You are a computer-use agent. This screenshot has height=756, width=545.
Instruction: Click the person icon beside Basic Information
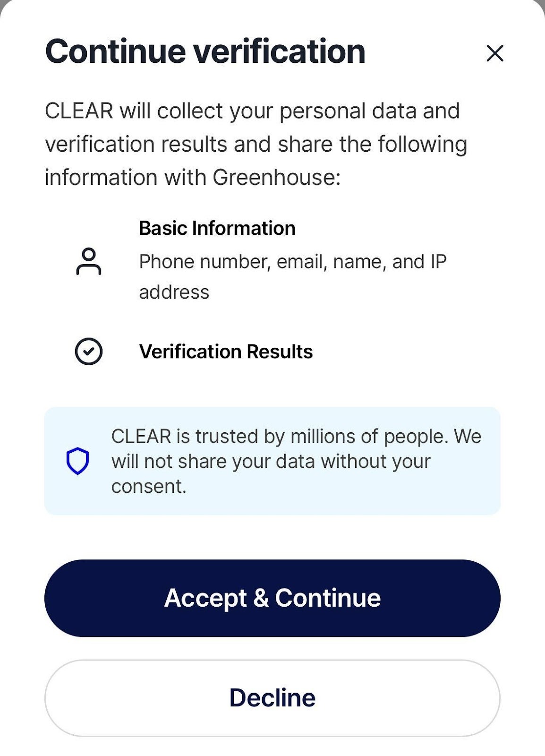click(89, 261)
